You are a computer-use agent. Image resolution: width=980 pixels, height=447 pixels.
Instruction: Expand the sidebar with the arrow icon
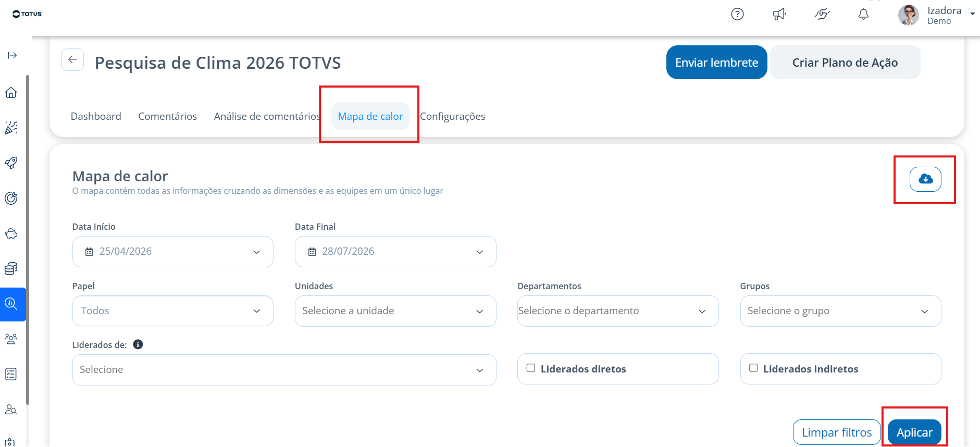[13, 55]
